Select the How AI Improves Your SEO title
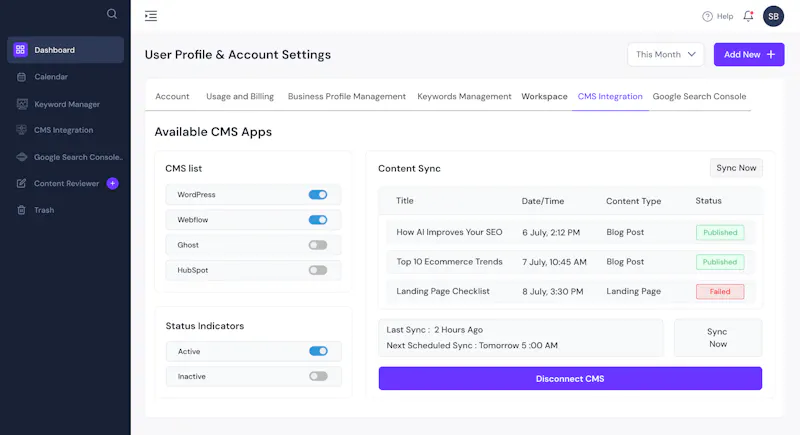This screenshot has width=800, height=435. coord(449,232)
